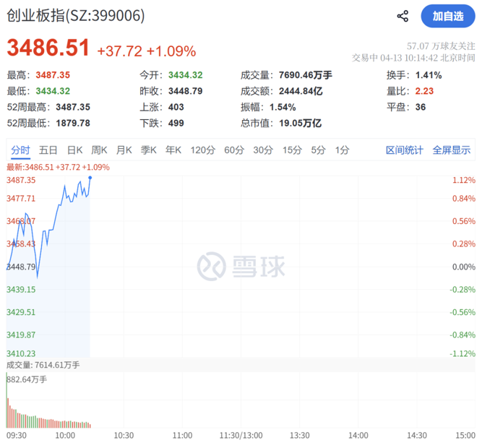482x448 pixels.
Task: Switch to 5分 interval chart
Action: (319, 150)
